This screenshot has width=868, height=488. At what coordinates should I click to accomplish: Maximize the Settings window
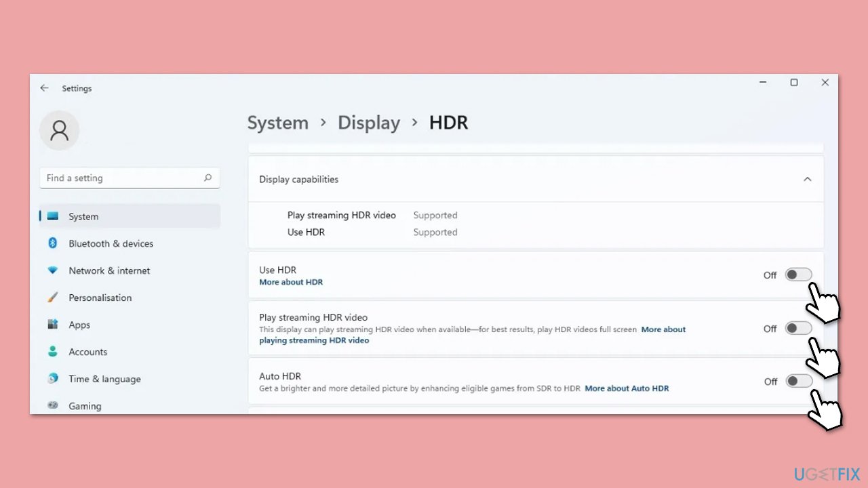(x=793, y=83)
